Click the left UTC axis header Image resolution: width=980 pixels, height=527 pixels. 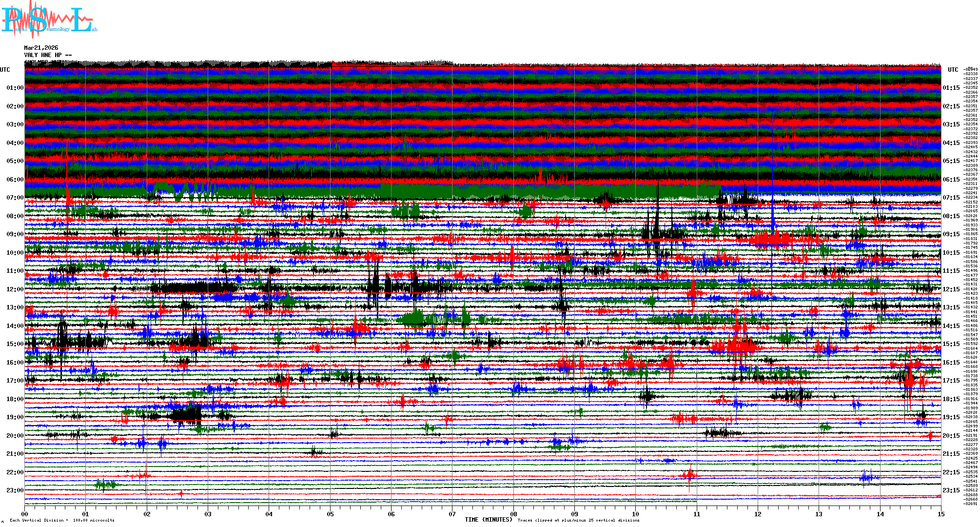coord(5,70)
